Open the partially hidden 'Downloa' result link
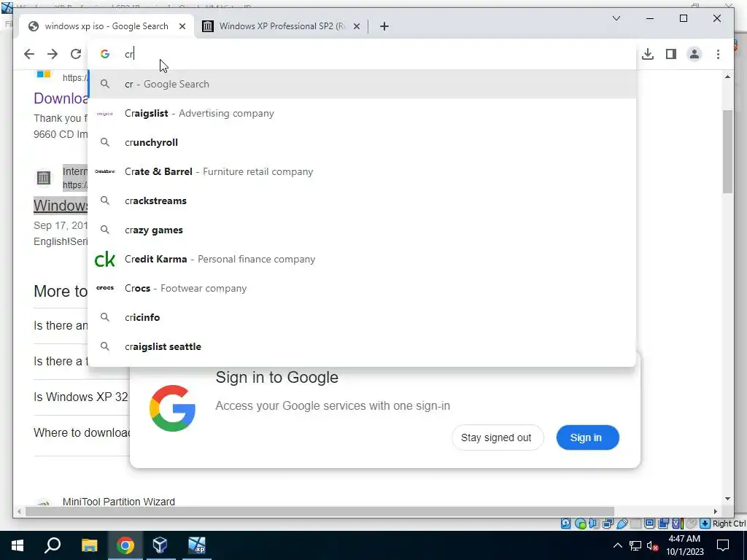This screenshot has height=560, width=747. click(x=61, y=98)
